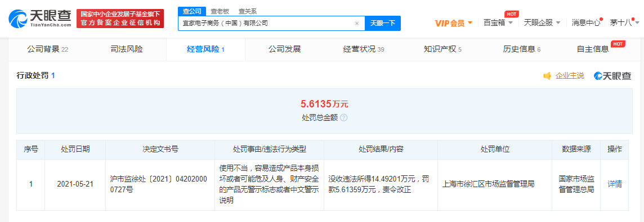Click the HOT badge on 自主信息 tab
Screen dimensions: 644x222
coord(618,43)
